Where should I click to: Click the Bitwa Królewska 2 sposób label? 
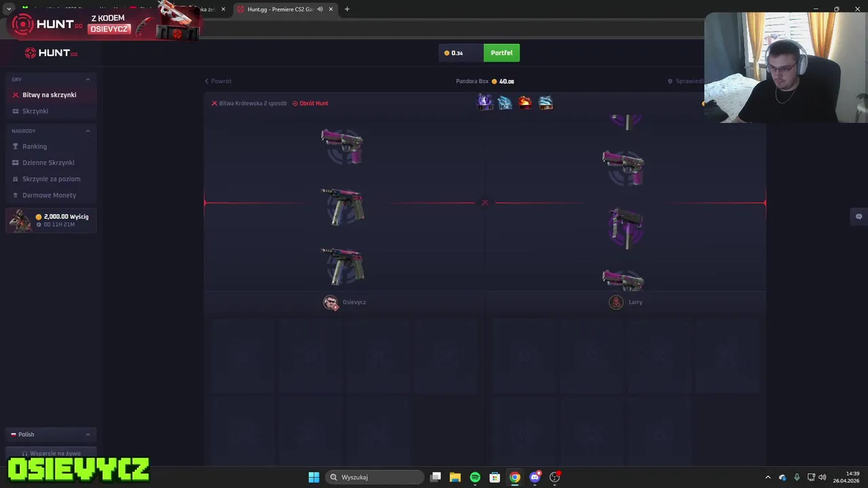(x=249, y=104)
